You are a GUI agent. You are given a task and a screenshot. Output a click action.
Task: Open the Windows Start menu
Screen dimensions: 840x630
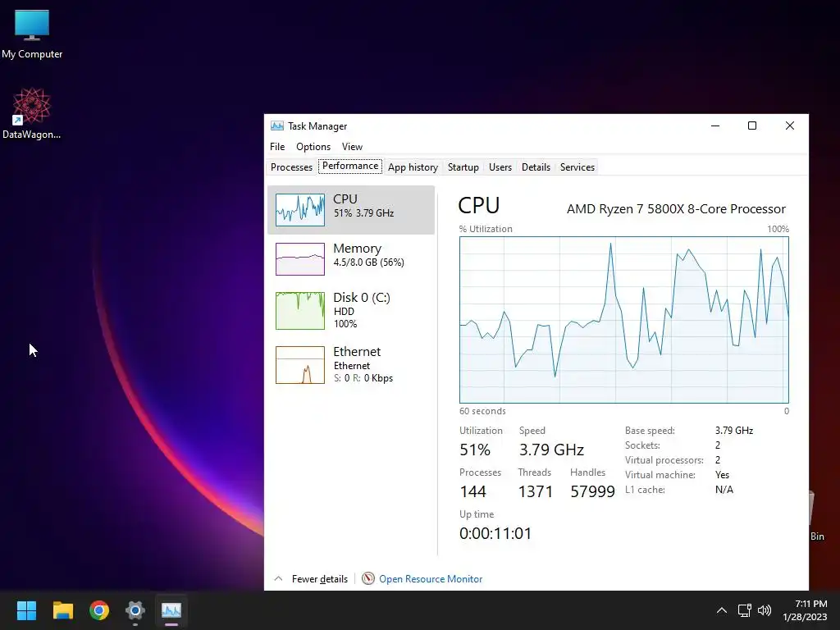point(26,610)
